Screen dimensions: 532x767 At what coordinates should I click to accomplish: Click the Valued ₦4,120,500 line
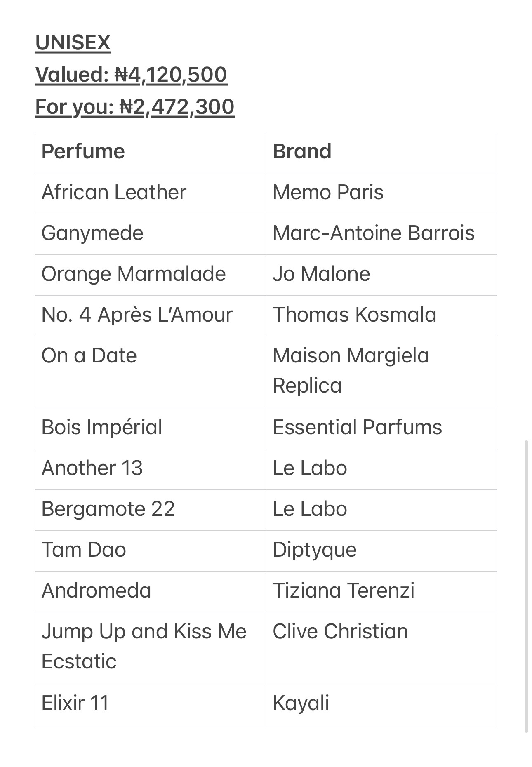[131, 75]
